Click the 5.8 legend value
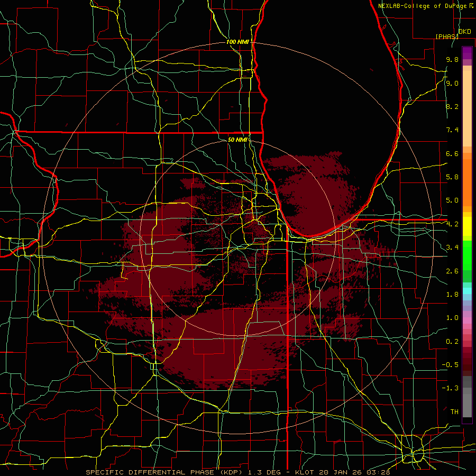Screen dimensions: 476x476 [x=452, y=177]
